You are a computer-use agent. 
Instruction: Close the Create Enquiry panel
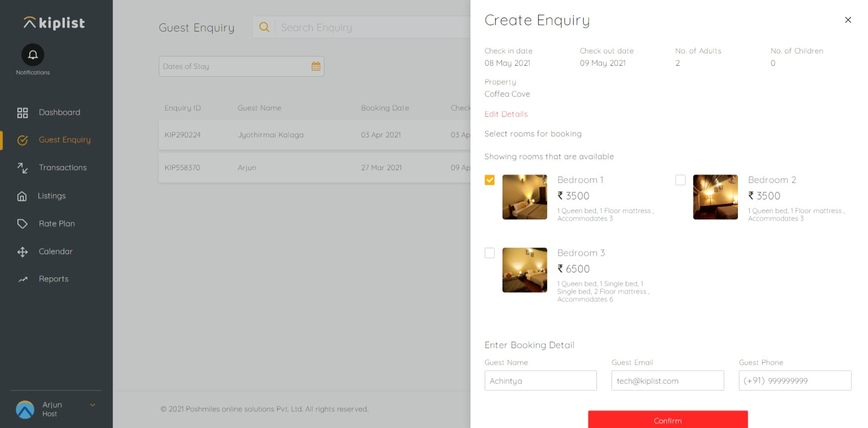pyautogui.click(x=848, y=20)
